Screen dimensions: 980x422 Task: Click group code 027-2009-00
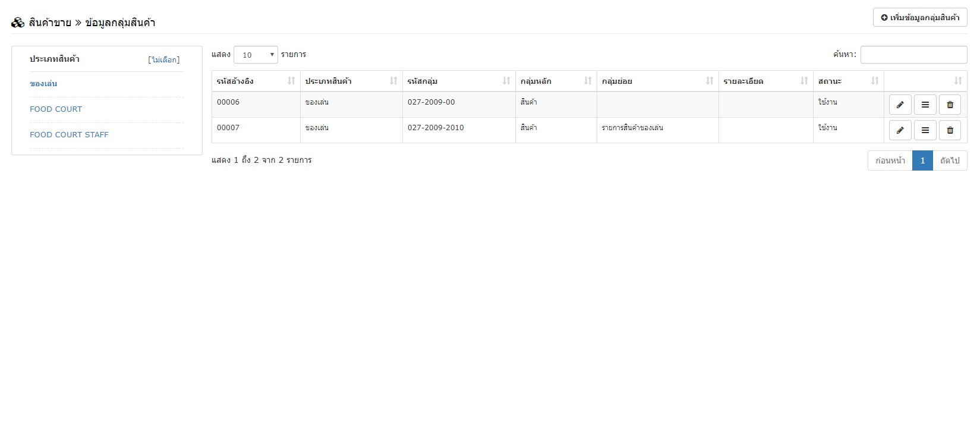(x=431, y=102)
